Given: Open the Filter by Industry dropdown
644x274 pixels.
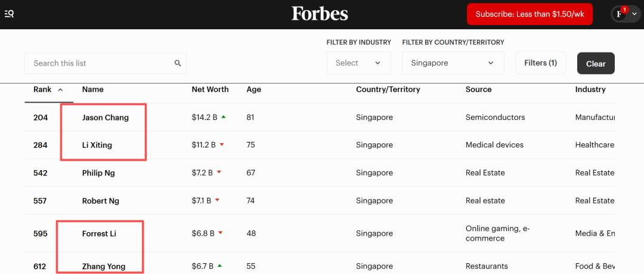Looking at the screenshot, I should [358, 63].
